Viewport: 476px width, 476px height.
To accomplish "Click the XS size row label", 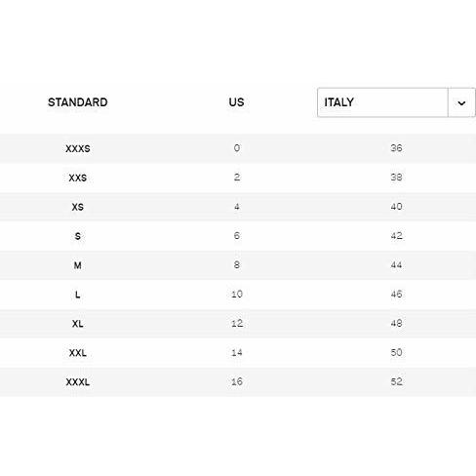I will [78, 207].
